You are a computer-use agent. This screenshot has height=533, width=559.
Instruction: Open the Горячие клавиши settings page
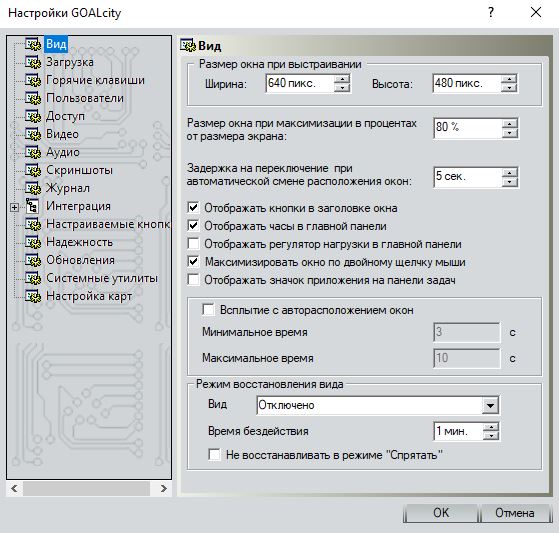[96, 80]
